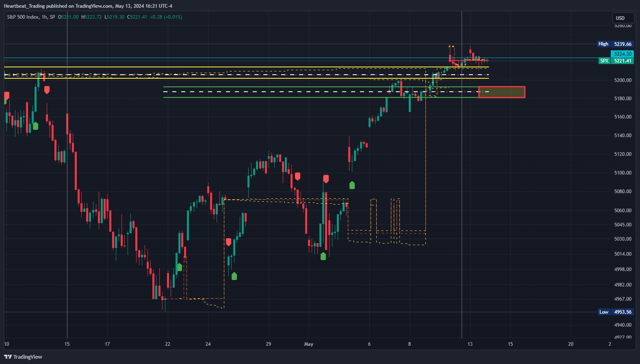The width and height of the screenshot is (640, 364).
Task: Click the 5120.00 price axis label
Action: (623, 154)
